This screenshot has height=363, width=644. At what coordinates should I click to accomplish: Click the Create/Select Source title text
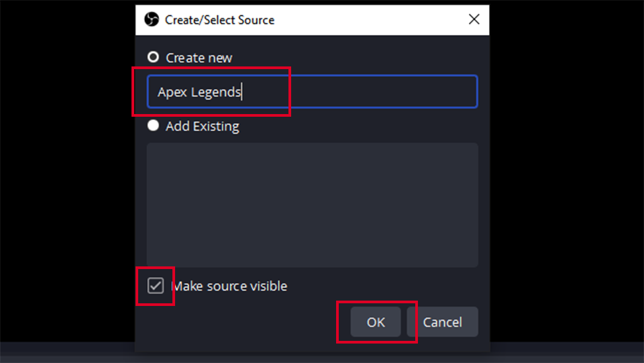tap(219, 19)
